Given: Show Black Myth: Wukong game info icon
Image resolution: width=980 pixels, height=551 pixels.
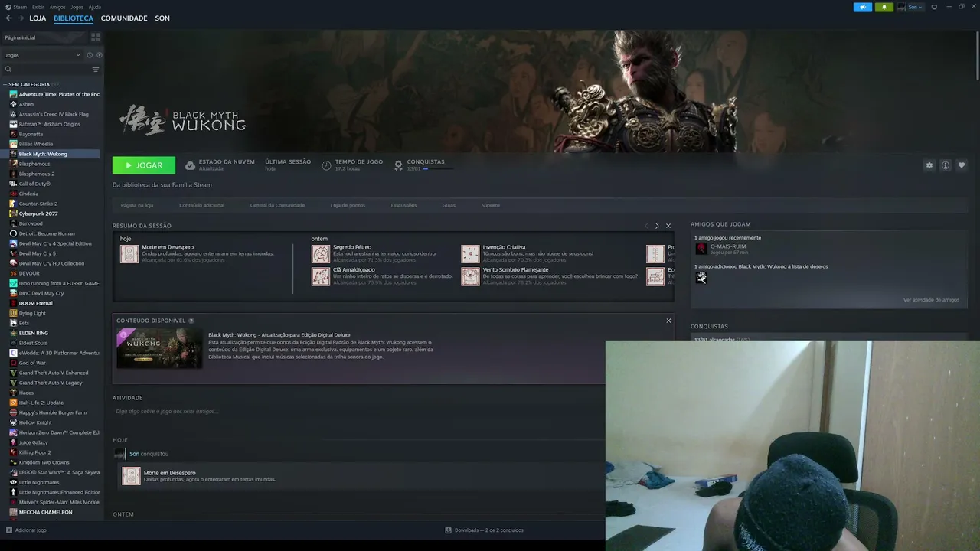Looking at the screenshot, I should [x=946, y=165].
